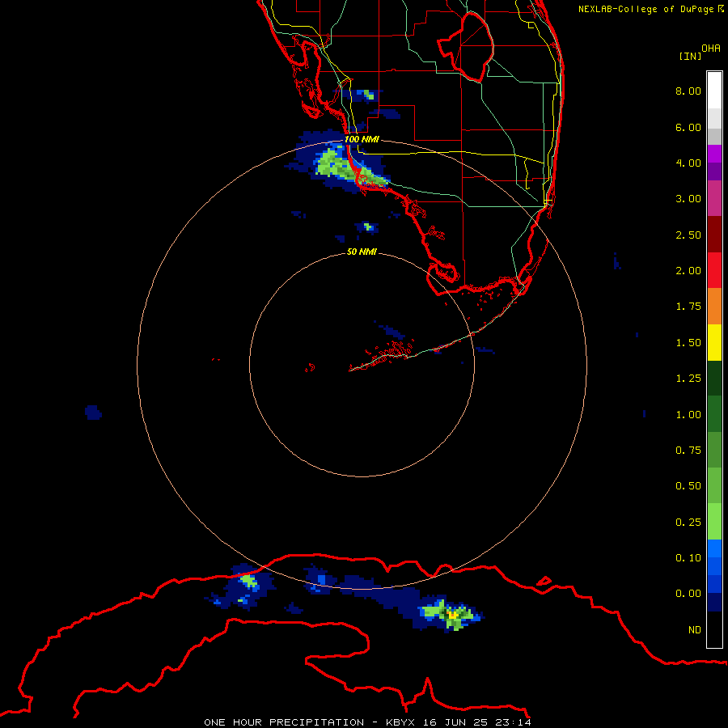The width and height of the screenshot is (728, 728).
Task: Pick the yellow swatch in the color bar
Action: (x=714, y=342)
